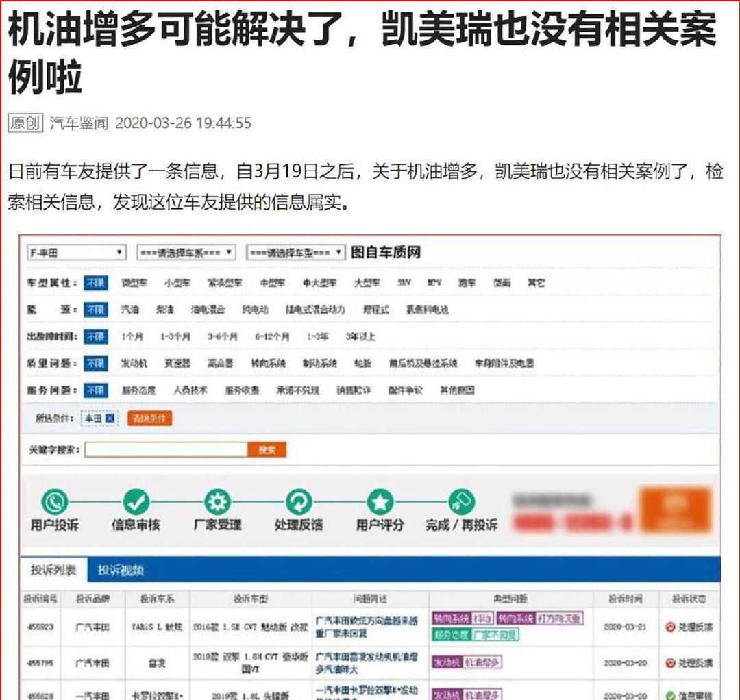Filter by SUV vehicle type
The image size is (740, 700).
click(x=404, y=283)
